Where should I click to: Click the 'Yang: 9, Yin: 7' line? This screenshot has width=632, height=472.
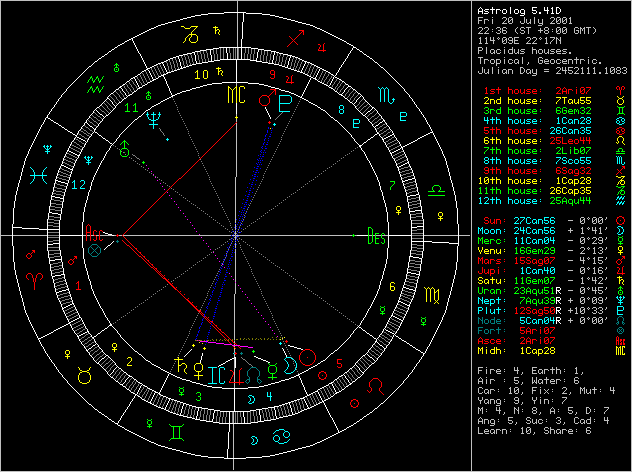pyautogui.click(x=522, y=401)
